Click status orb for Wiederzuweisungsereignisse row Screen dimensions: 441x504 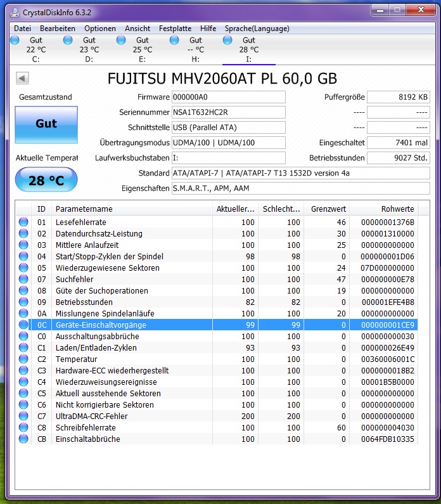(x=23, y=382)
